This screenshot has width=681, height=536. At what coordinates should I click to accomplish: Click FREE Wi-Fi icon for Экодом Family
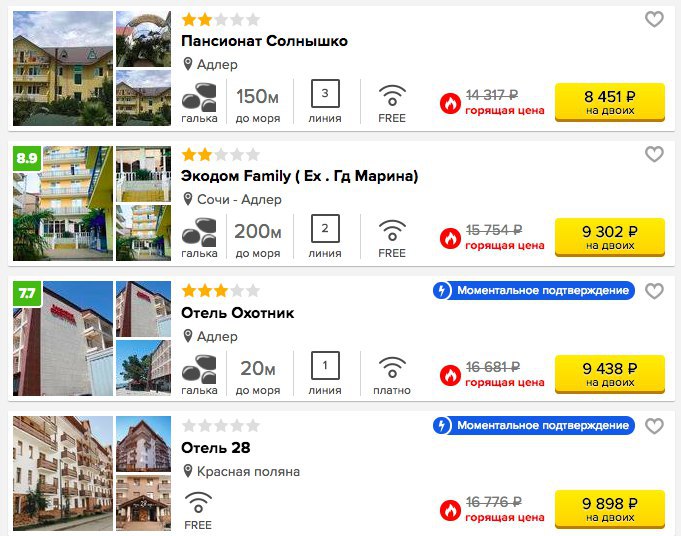tap(392, 231)
